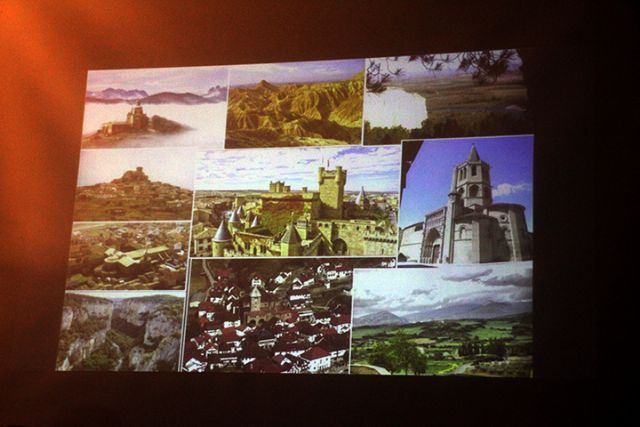Viewport: 640px width, 427px height.
Task: Select the plains photo framed by pine branches
Action: [x=446, y=97]
